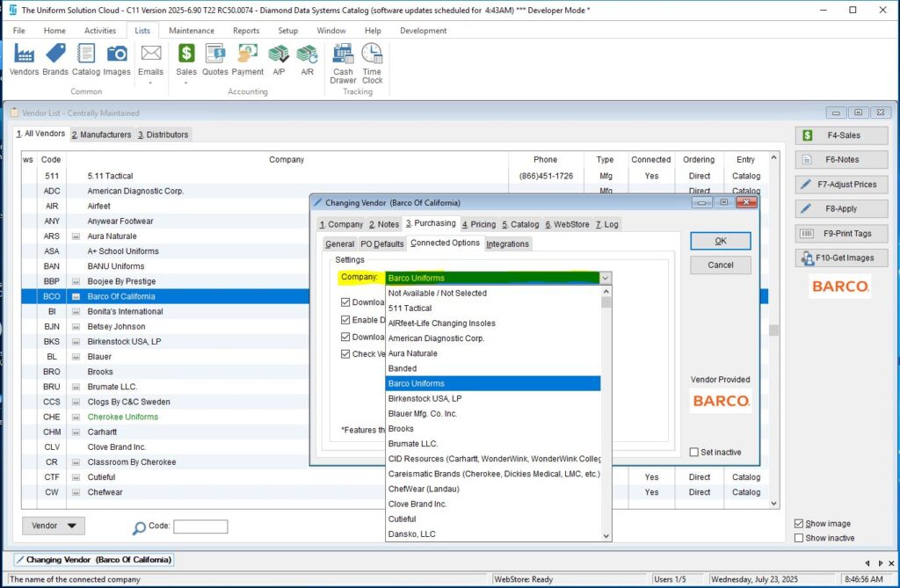This screenshot has height=588, width=900.
Task: Click the F7-Adjust Prices button
Action: (x=841, y=185)
